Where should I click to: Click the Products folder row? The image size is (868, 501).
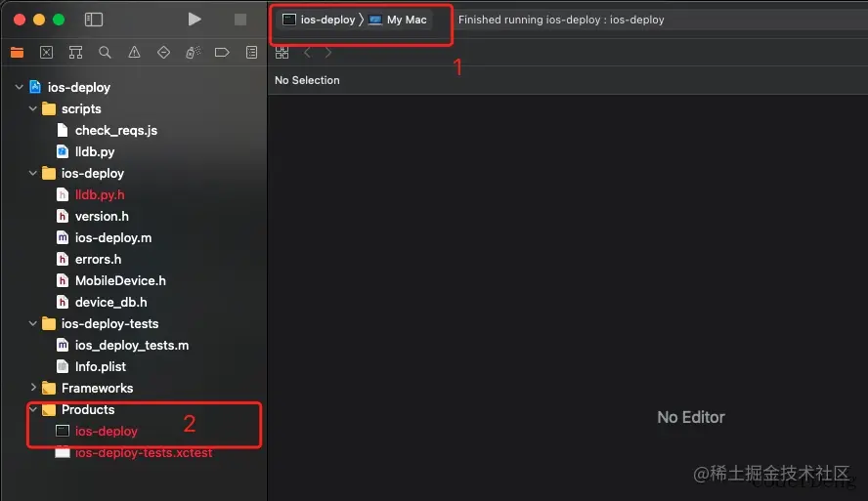tap(133, 410)
